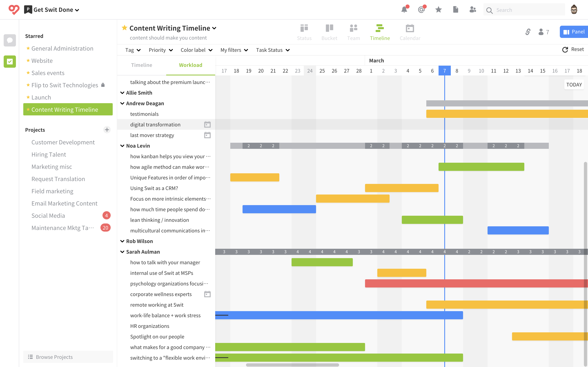Open the @ mentions icon
The width and height of the screenshot is (588, 367).
[422, 10]
